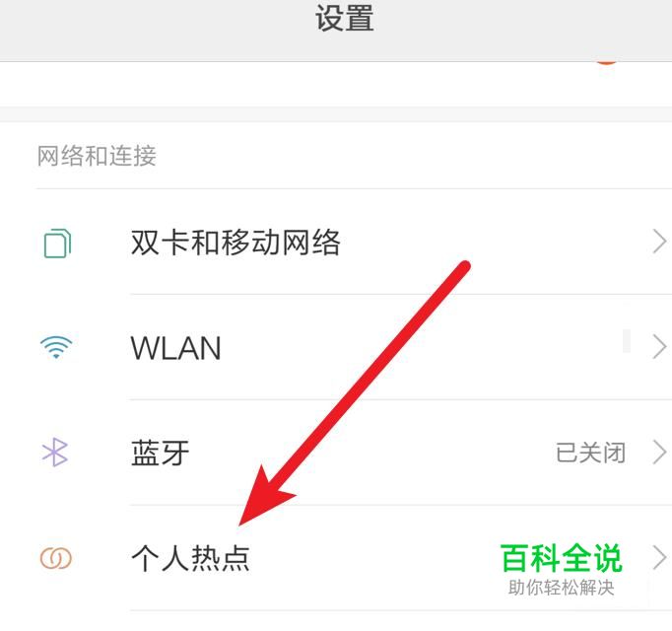
Task: Click the green 百科全说 watermark
Action: coord(562,558)
